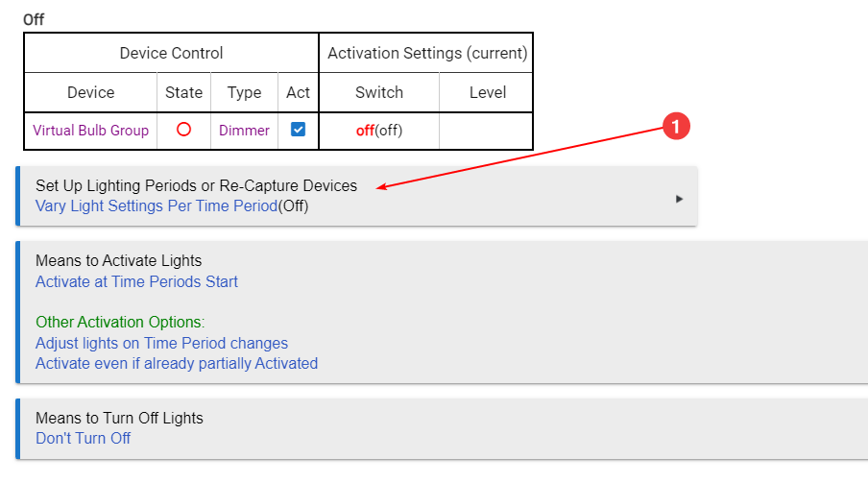Viewport: 868px width, 483px height.
Task: Click the empty Level cell
Action: pos(487,132)
